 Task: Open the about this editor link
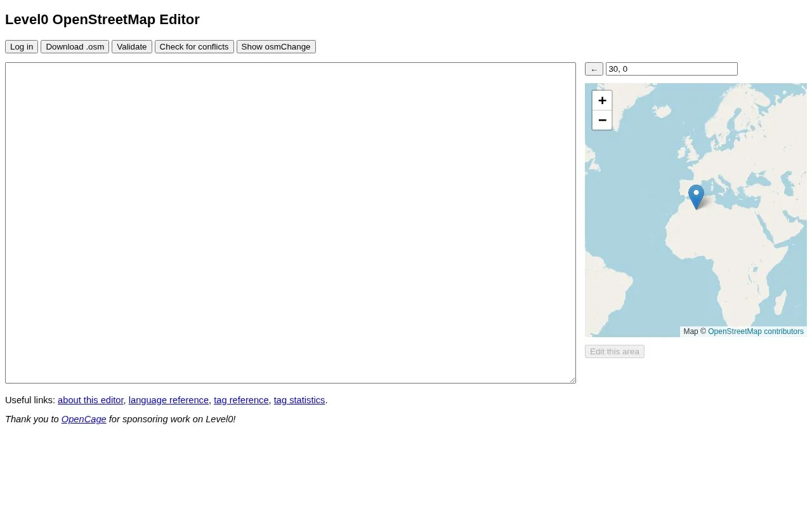pyautogui.click(x=91, y=400)
